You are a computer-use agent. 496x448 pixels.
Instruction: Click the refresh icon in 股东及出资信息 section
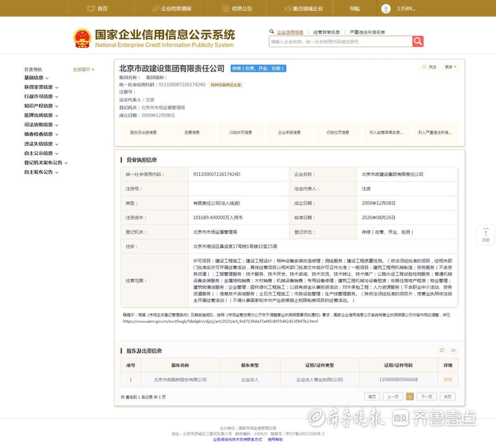coord(442,350)
